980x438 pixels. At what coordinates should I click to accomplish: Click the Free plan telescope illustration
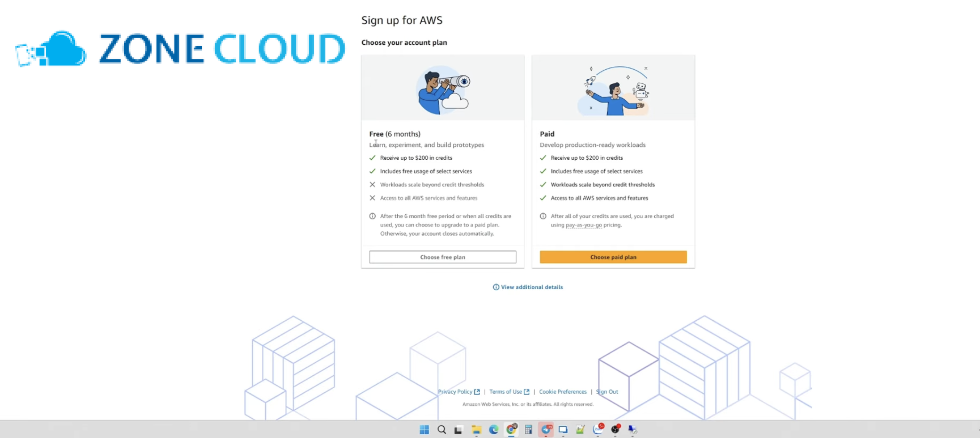[x=443, y=90]
